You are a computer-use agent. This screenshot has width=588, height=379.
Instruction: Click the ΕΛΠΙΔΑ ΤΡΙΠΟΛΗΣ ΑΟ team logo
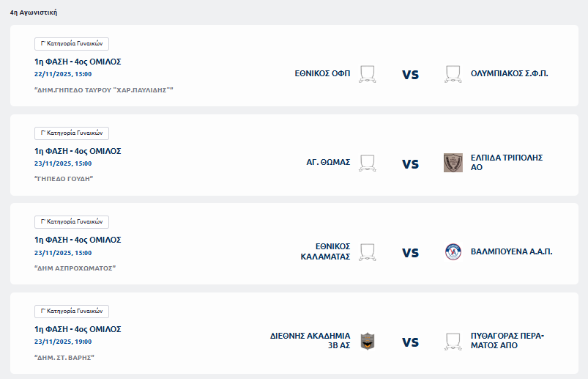453,163
